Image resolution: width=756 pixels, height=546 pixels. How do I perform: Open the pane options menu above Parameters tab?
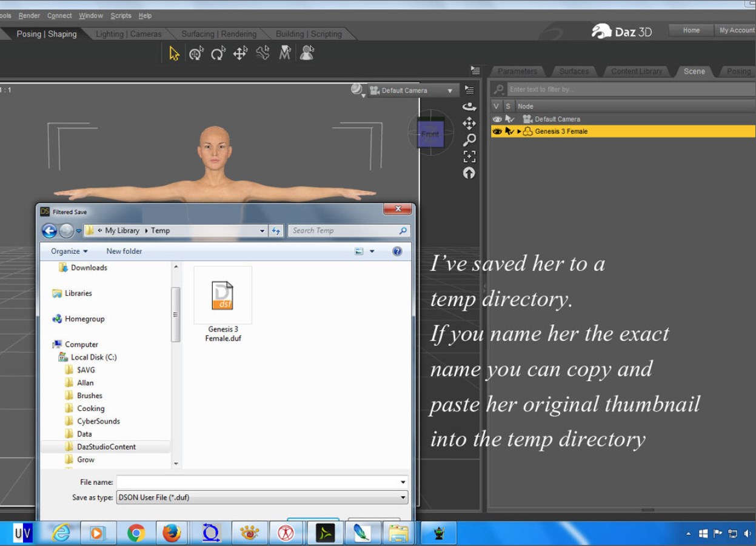pyautogui.click(x=476, y=71)
